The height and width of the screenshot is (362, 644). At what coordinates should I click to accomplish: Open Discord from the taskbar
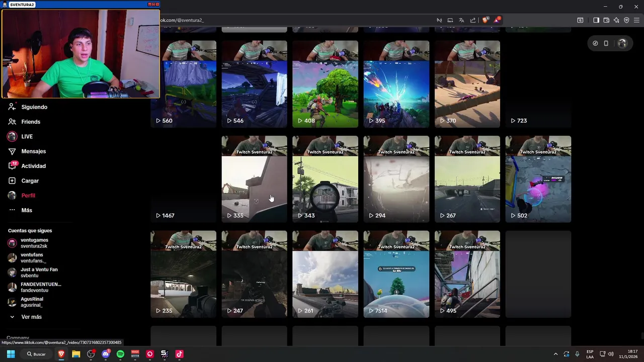click(106, 354)
